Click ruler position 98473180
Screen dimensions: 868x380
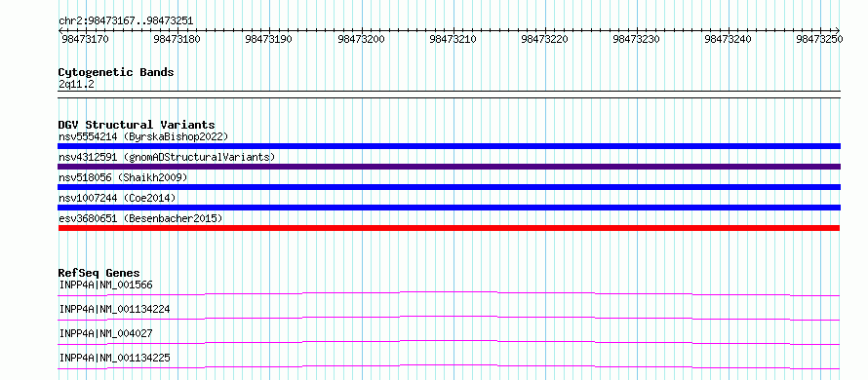178,39
